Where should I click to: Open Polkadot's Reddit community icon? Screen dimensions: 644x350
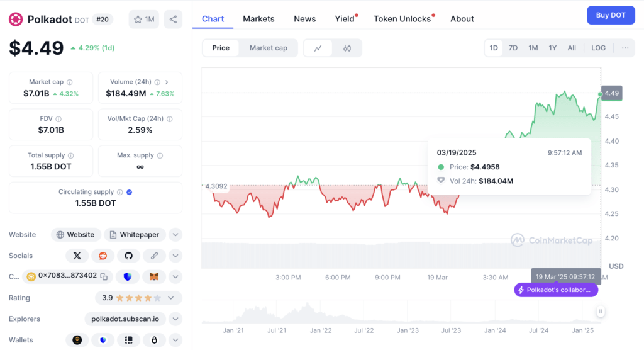tap(103, 256)
